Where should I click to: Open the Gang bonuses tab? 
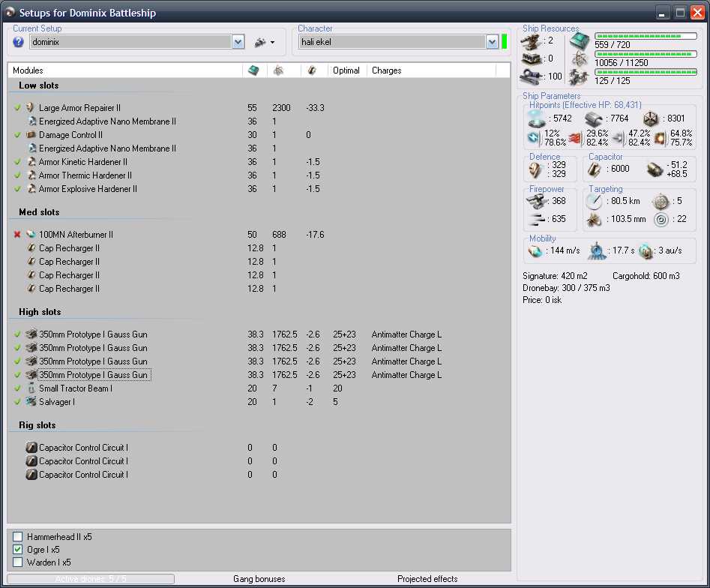(259, 579)
